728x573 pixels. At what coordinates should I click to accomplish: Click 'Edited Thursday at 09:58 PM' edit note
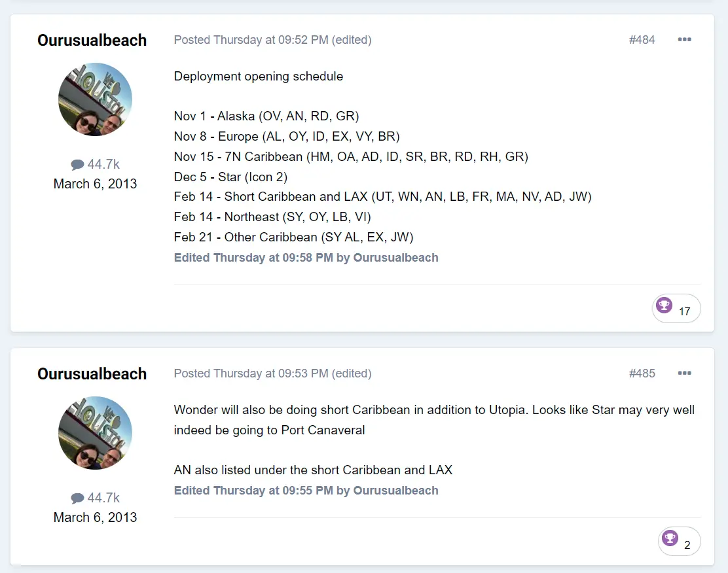point(306,258)
